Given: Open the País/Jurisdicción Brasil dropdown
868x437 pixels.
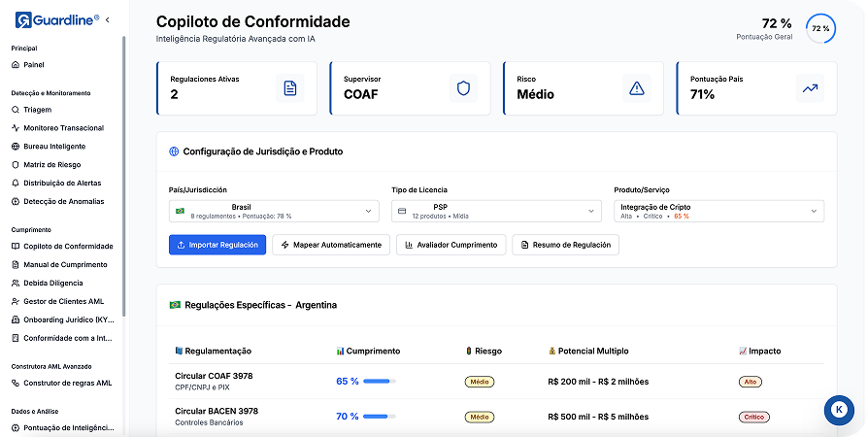Looking at the screenshot, I should point(273,211).
